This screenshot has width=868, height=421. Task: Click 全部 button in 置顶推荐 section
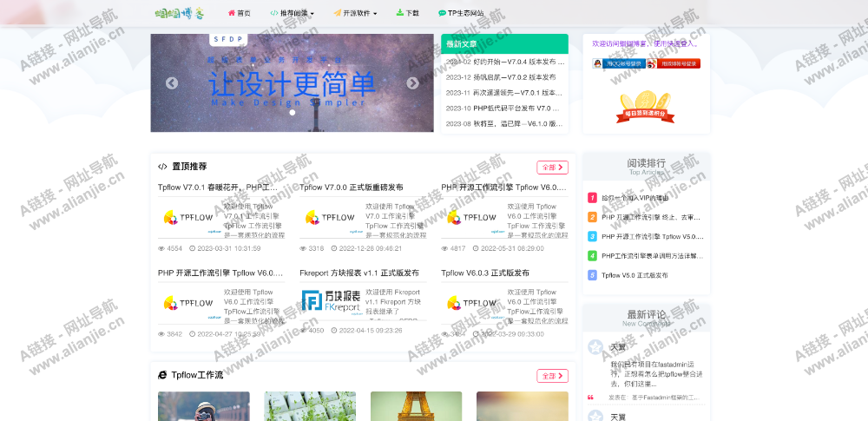click(552, 168)
